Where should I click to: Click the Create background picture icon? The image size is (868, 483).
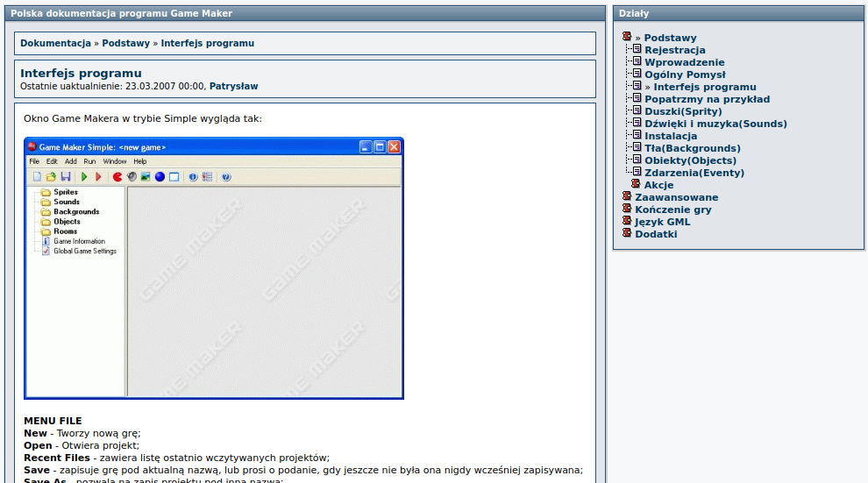point(146,177)
